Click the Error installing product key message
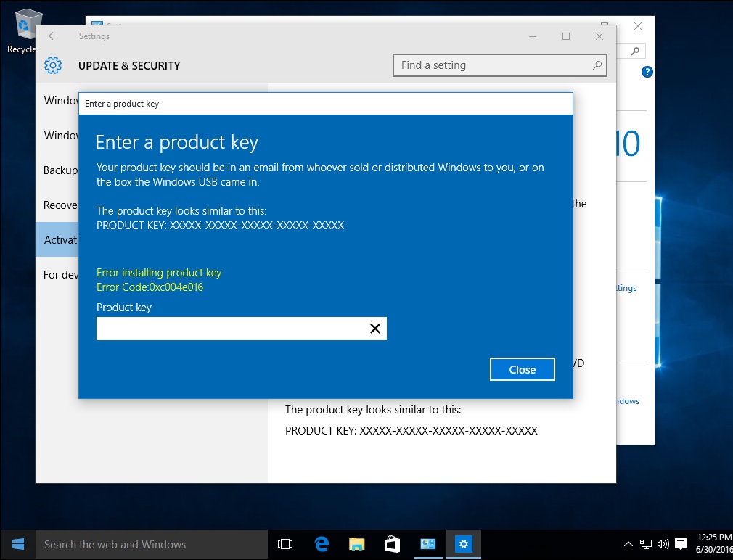Screen dimensions: 733x560 point(159,273)
